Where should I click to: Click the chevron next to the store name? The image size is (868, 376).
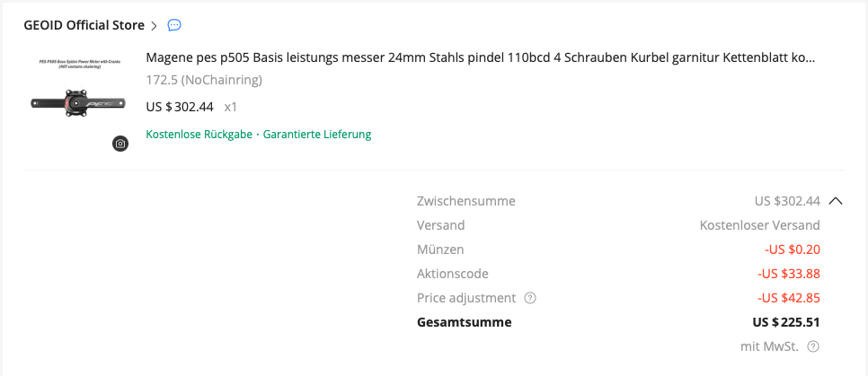coord(155,25)
